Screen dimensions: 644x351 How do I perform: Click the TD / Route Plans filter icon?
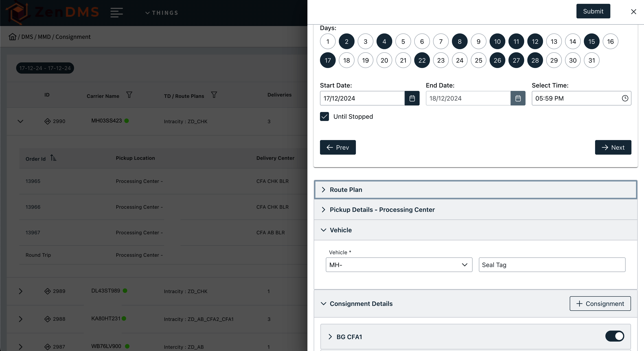tap(214, 95)
